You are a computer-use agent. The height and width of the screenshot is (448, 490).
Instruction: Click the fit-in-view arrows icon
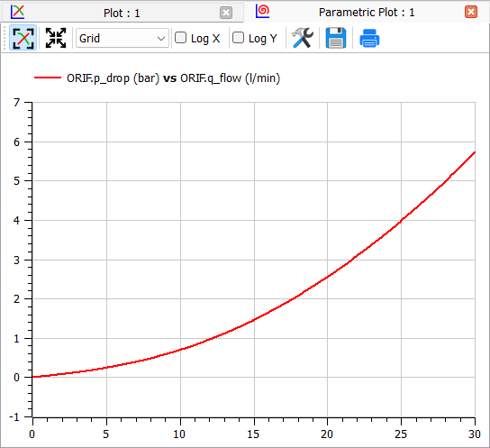pyautogui.click(x=56, y=38)
